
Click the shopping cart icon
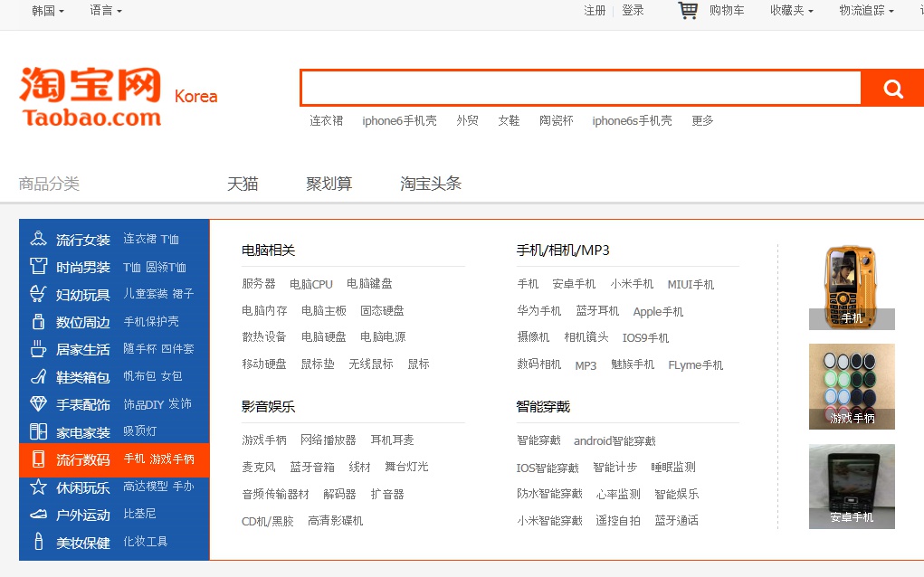click(689, 11)
